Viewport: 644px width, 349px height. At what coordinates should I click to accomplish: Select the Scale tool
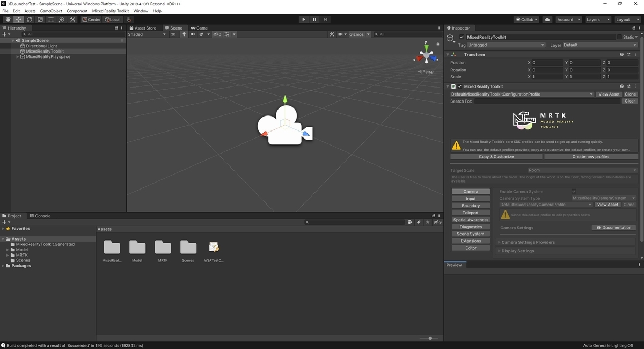click(40, 19)
